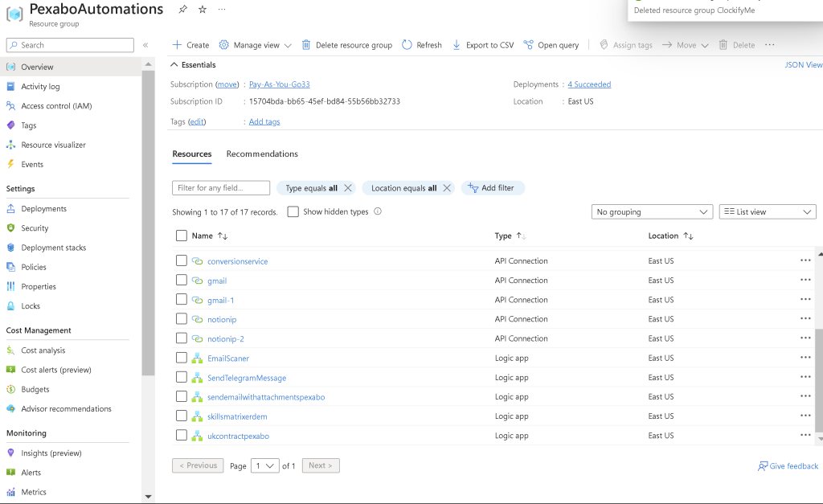Screen dimensions: 823x504
Task: Open the Pay-As-You-Go33 subscription link
Action: coord(279,84)
